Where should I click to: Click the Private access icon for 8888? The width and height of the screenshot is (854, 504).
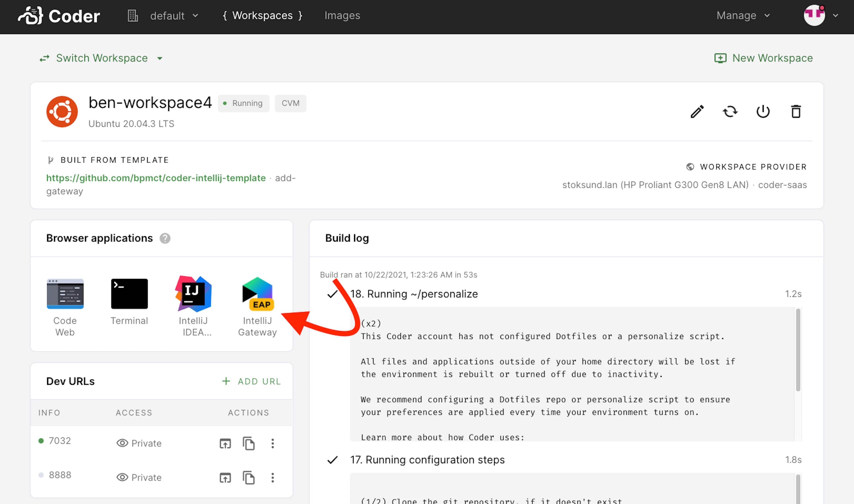click(122, 478)
